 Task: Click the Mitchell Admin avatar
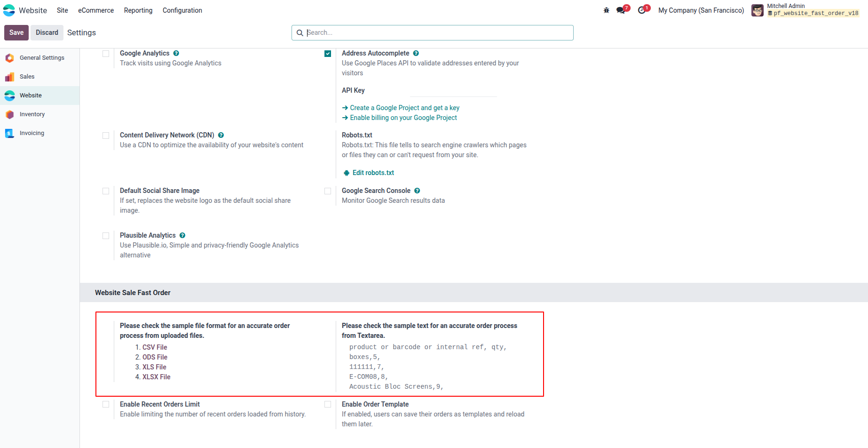[x=757, y=10]
